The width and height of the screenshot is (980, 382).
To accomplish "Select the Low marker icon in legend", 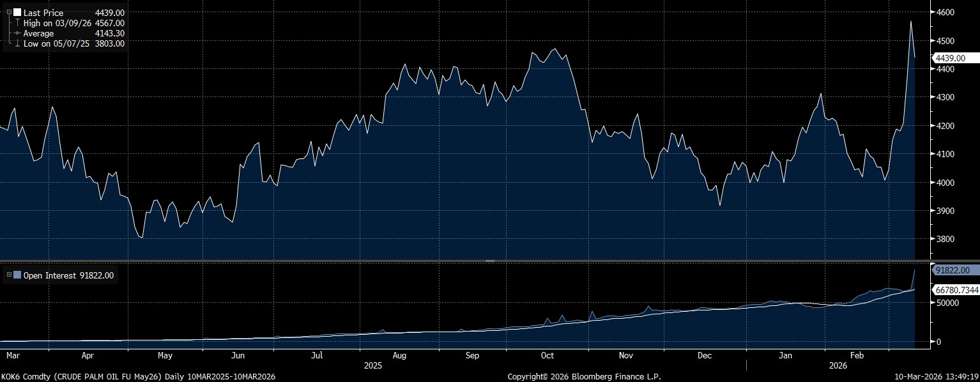I will (17, 43).
